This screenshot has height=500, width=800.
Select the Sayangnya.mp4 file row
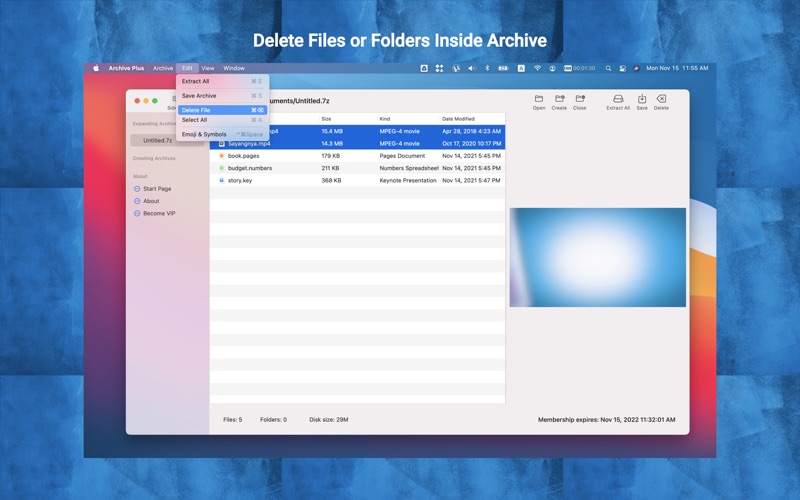tap(358, 144)
